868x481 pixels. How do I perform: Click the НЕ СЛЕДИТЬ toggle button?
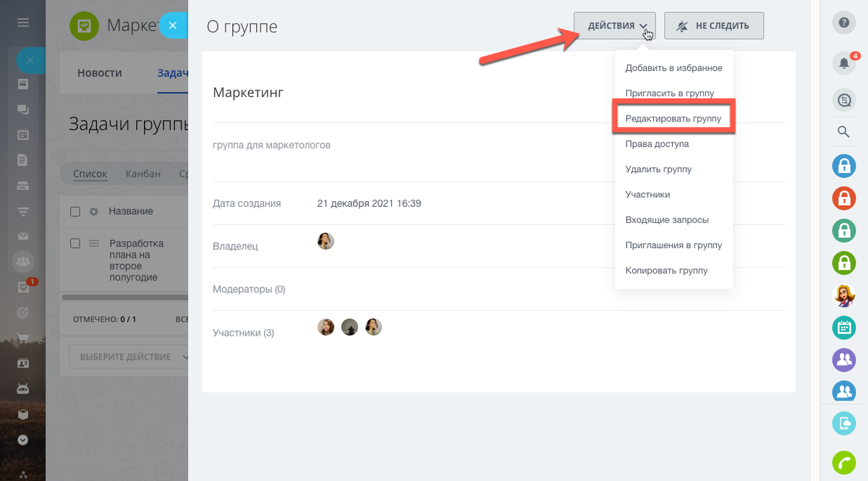click(714, 26)
